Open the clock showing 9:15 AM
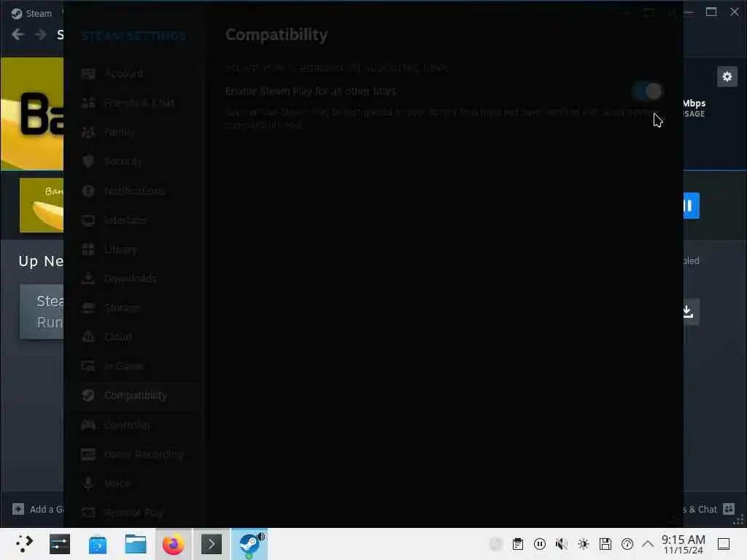Screen dimensions: 747x560 point(683,544)
